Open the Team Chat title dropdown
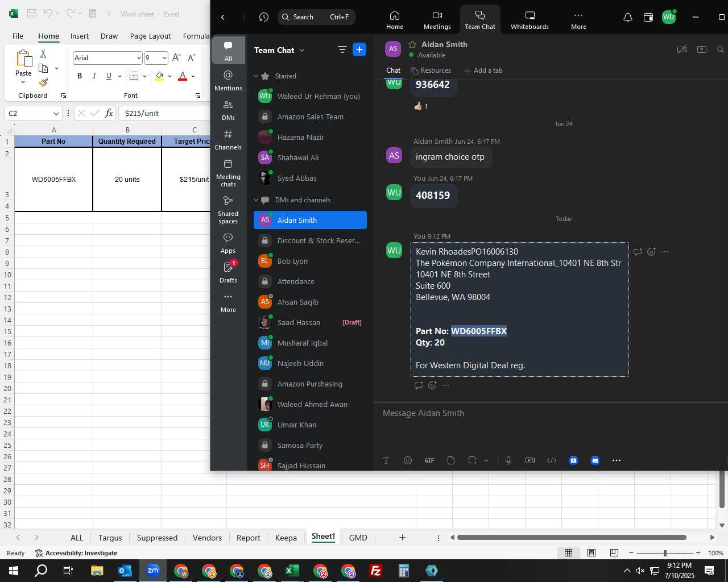 point(302,50)
